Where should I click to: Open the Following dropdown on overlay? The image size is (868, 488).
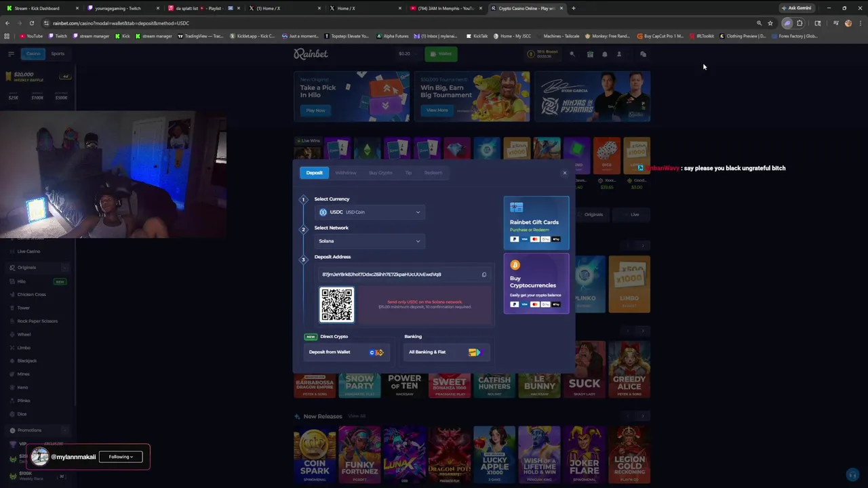coord(121,457)
